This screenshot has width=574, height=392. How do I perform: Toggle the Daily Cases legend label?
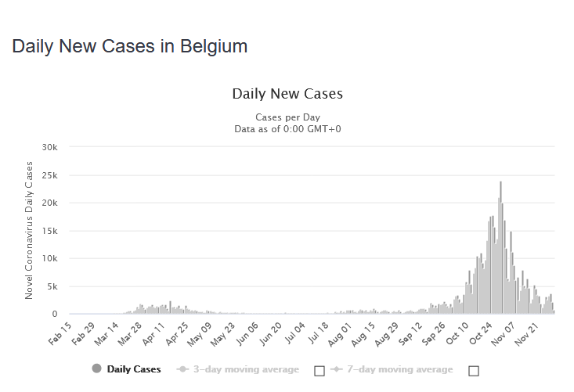click(134, 369)
